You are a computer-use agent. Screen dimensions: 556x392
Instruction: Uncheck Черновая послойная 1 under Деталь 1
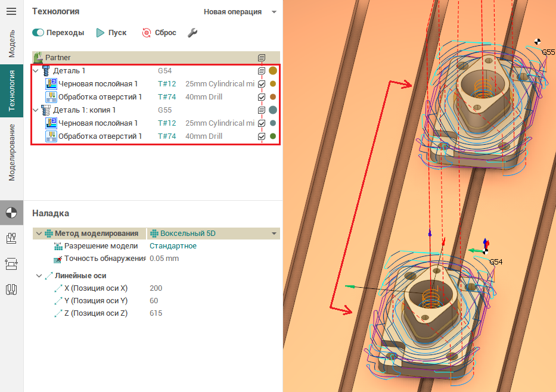pyautogui.click(x=261, y=84)
